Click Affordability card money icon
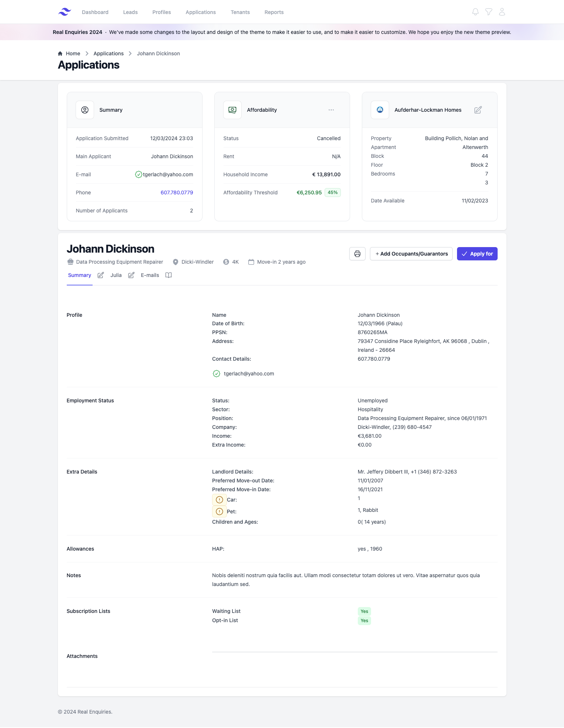This screenshot has width=564, height=728. point(232,110)
